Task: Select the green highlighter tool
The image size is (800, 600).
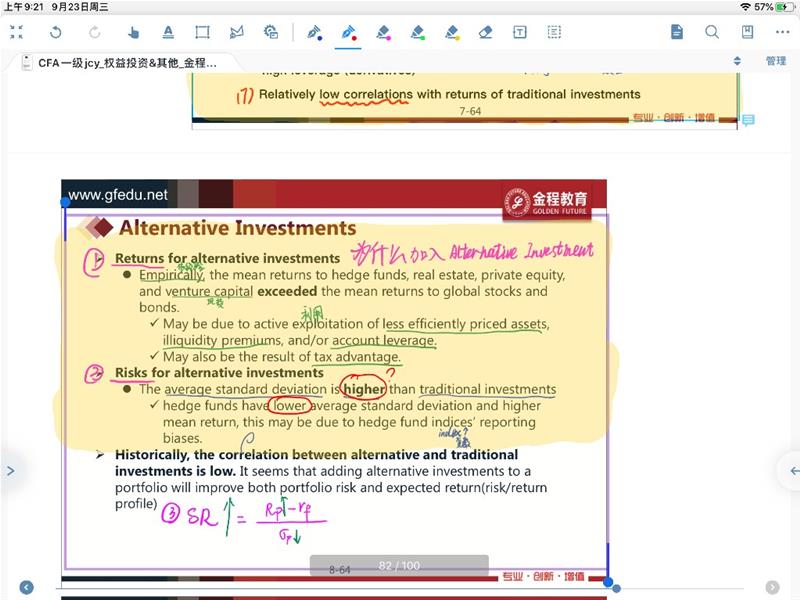Action: pos(418,32)
